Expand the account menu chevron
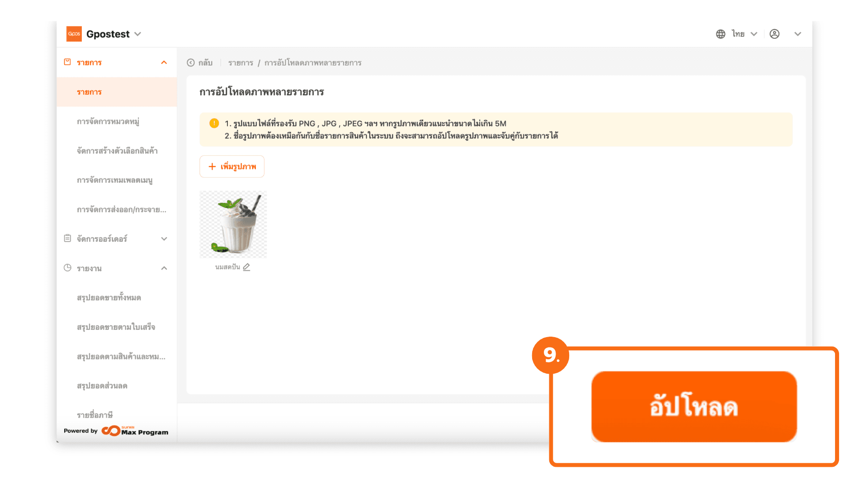The height and width of the screenshot is (488, 868). pos(798,34)
